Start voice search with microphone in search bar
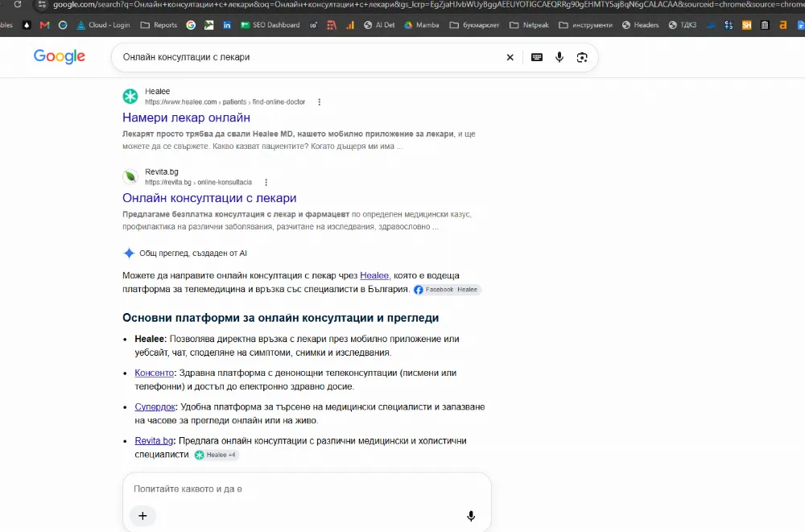 [559, 57]
